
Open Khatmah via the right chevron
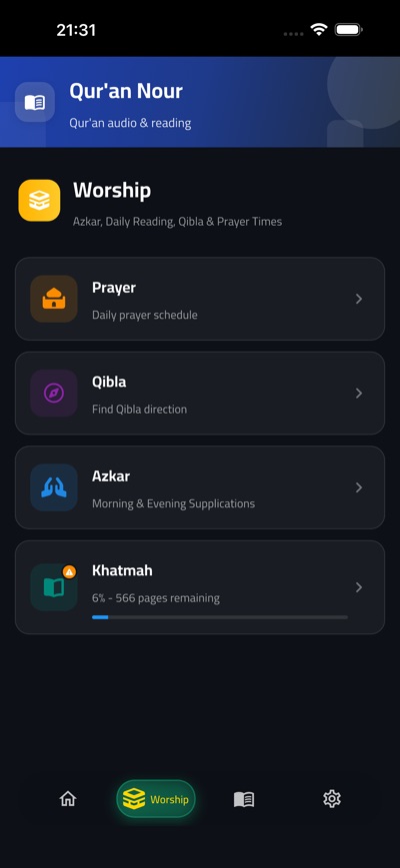359,587
